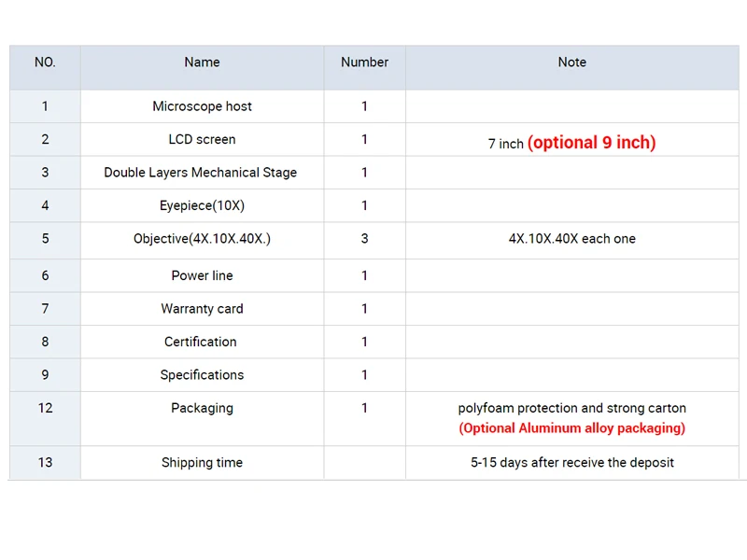This screenshot has width=747, height=560.
Task: Click row number '6' in NO. column
Action: 45,275
